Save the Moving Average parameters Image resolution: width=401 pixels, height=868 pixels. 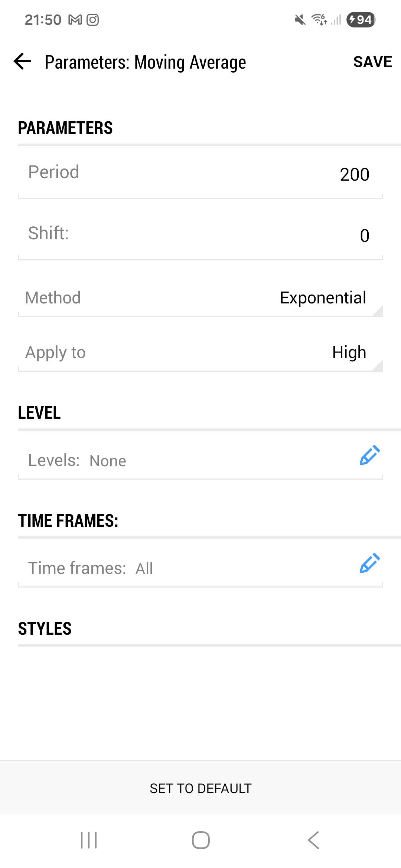[x=372, y=62]
